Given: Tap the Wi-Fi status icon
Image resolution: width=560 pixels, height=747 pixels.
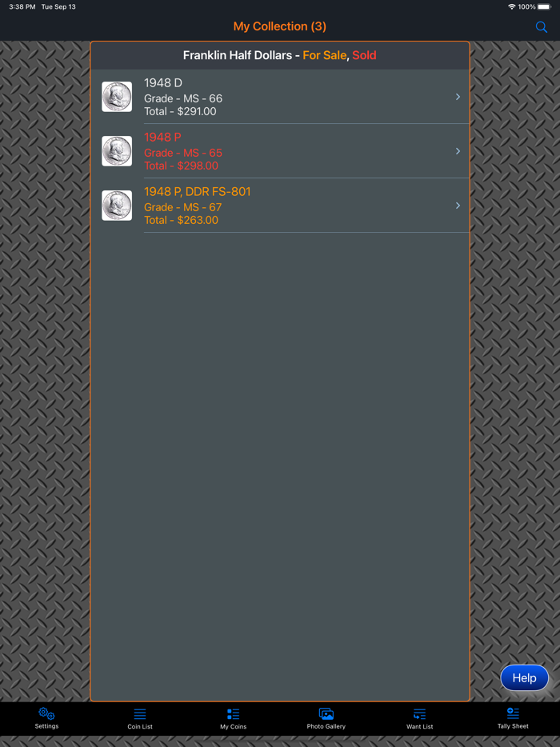Looking at the screenshot, I should pos(512,6).
